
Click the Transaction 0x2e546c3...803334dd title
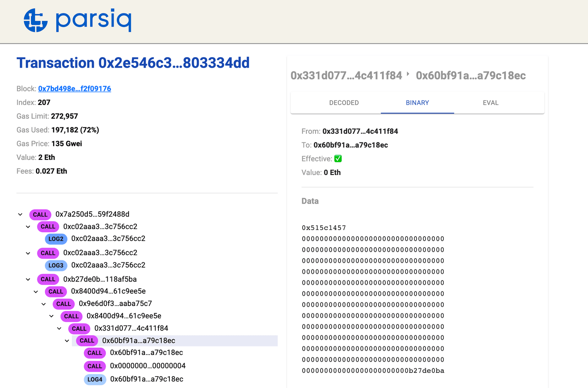click(133, 63)
